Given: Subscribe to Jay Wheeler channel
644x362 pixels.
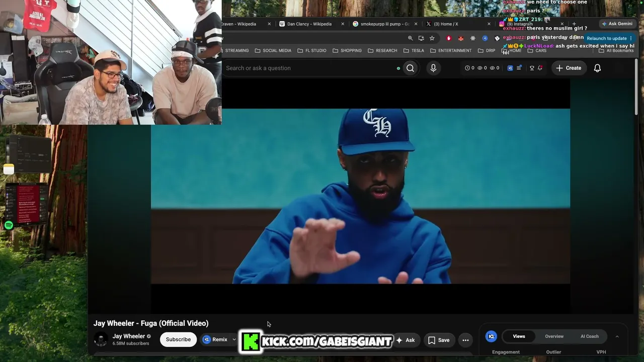Looking at the screenshot, I should tap(178, 339).
